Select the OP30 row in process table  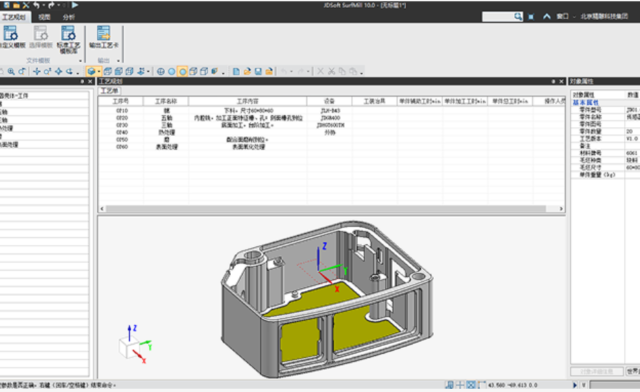(x=331, y=125)
